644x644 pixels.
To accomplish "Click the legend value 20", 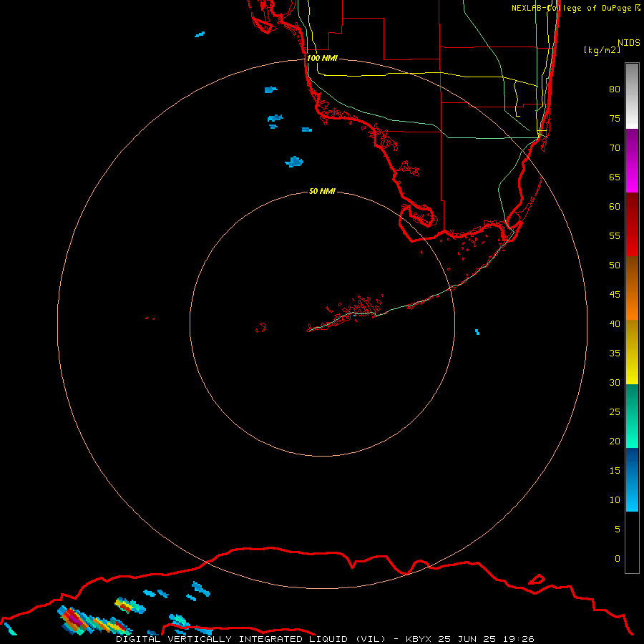I will tap(615, 441).
